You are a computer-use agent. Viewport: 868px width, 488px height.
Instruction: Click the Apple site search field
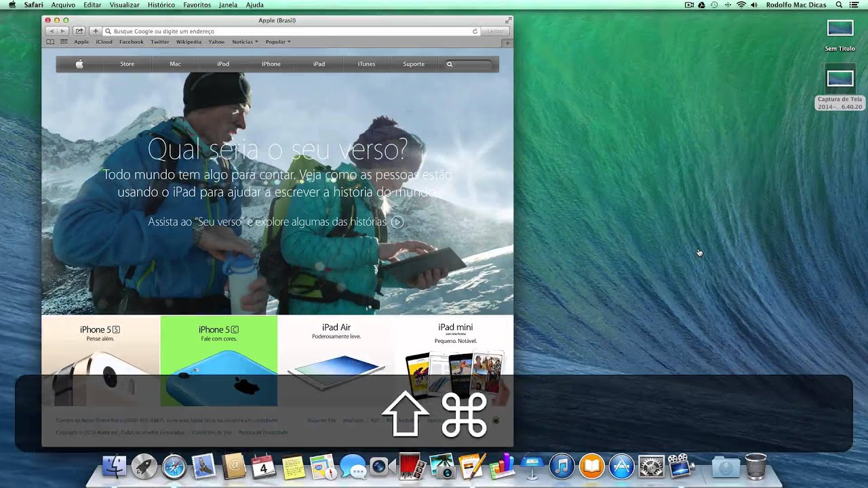[469, 64]
